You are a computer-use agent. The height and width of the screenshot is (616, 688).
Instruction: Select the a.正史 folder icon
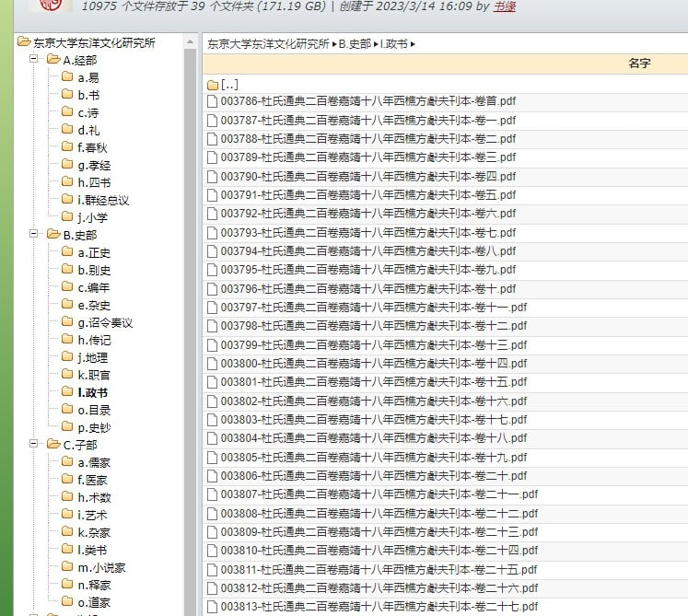click(x=67, y=251)
